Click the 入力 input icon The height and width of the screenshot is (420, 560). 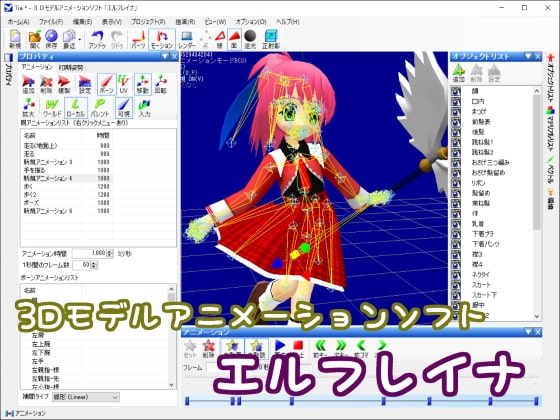tap(144, 108)
